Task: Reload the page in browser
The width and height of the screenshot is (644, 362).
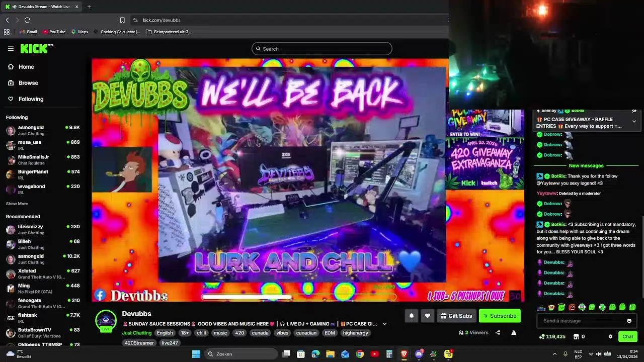Action: [x=27, y=20]
